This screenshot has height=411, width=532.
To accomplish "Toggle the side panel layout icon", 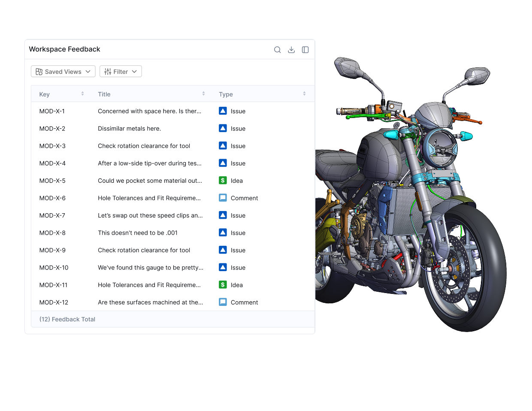I will (x=305, y=49).
